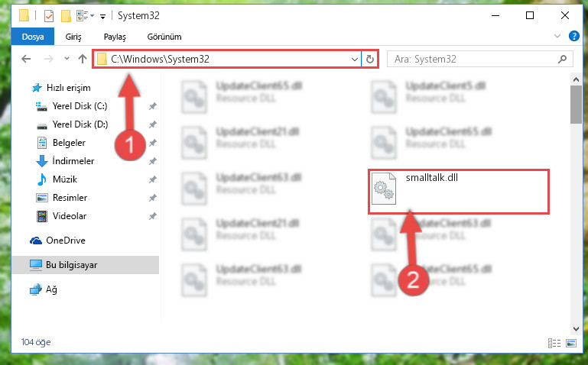Toggle the pin next to Videolar
The height and width of the screenshot is (365, 588).
153,216
